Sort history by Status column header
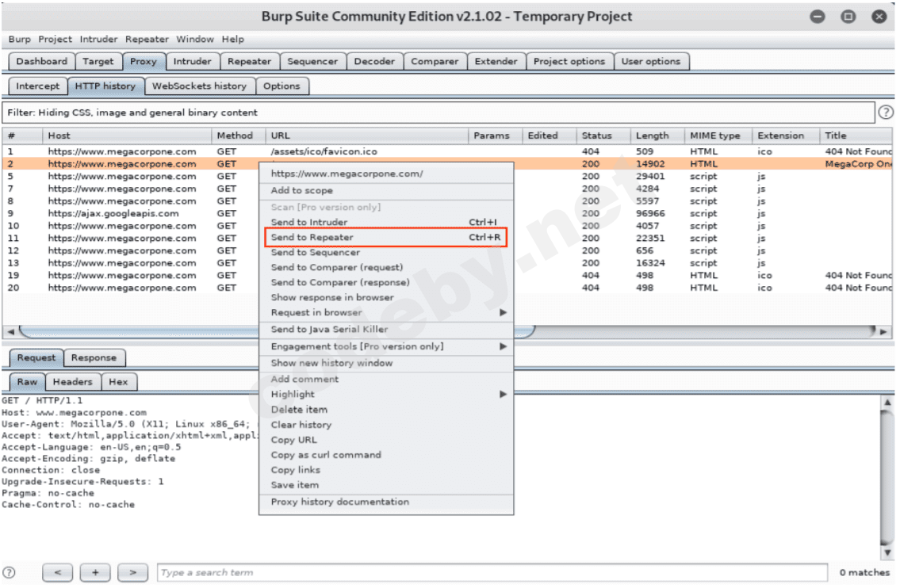 [603, 136]
